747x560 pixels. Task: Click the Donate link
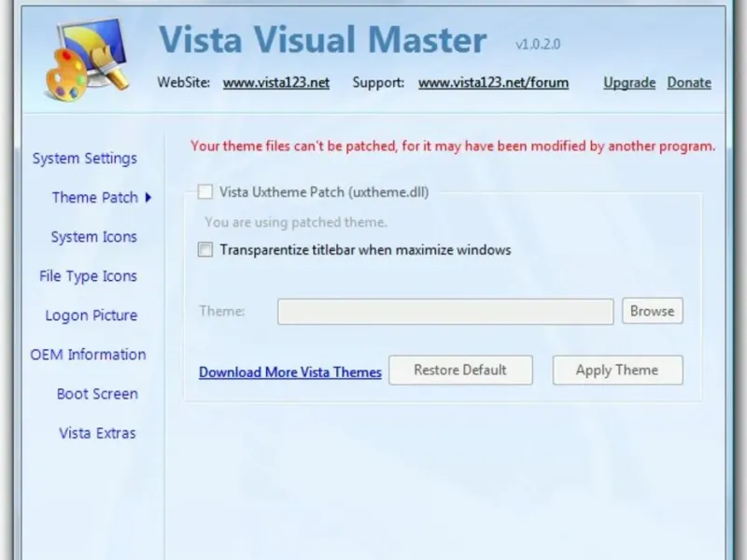(x=689, y=83)
